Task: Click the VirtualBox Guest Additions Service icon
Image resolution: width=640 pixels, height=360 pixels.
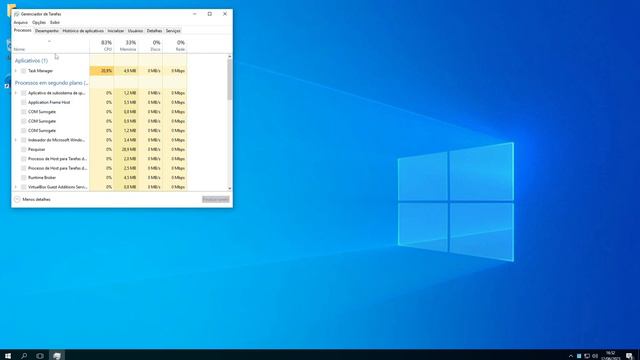Action: [24, 187]
